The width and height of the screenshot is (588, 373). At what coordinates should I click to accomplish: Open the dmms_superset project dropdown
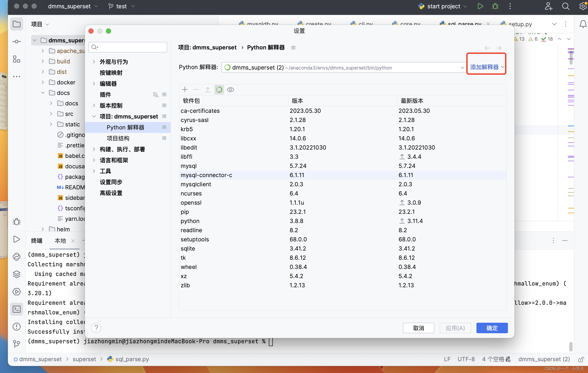tap(73, 6)
